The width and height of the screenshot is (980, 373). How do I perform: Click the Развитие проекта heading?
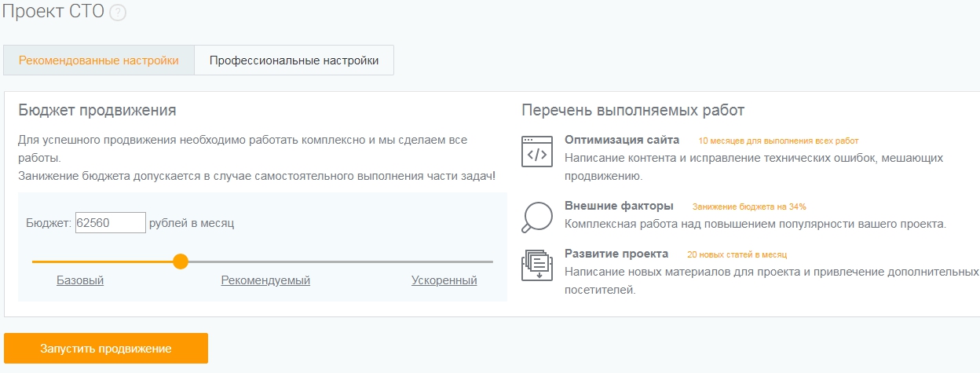(616, 254)
